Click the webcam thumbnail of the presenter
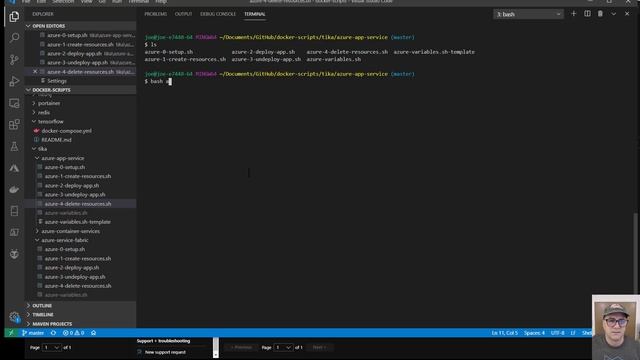Viewport: 640px width, 360px height. [x=616, y=327]
